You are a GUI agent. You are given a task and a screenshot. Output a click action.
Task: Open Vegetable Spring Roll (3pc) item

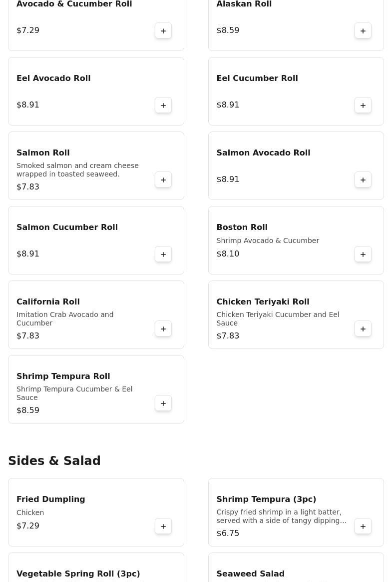pos(78,573)
